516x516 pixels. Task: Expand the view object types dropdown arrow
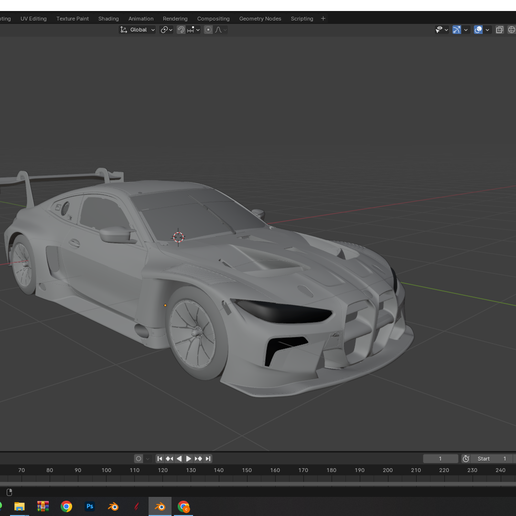tap(446, 30)
